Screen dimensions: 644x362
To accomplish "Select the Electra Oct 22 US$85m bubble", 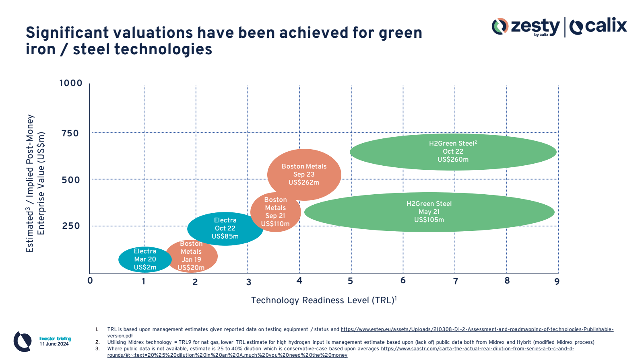I will pyautogui.click(x=225, y=228).
